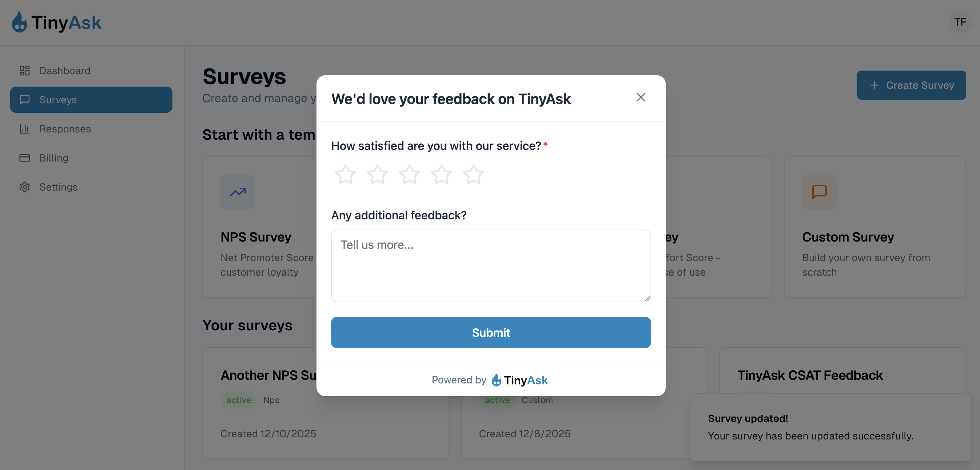Image resolution: width=980 pixels, height=470 pixels.
Task: Click the Powered by TinyAsk link
Action: pos(490,380)
